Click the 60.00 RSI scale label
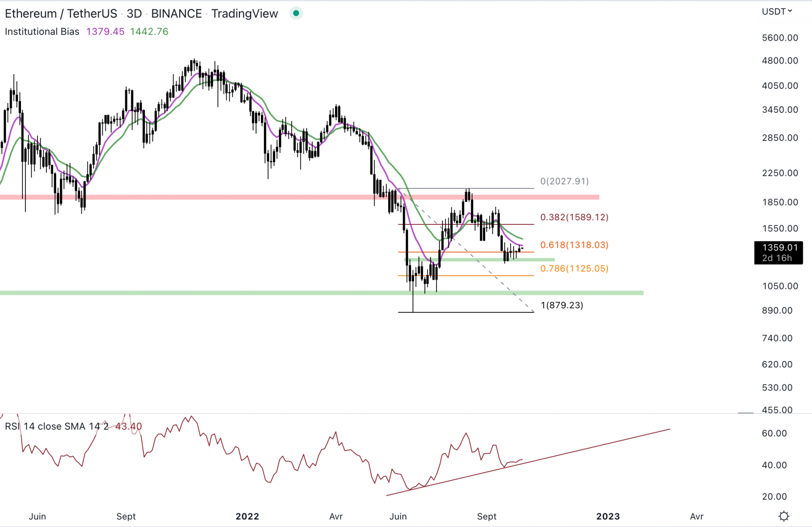 click(x=774, y=433)
